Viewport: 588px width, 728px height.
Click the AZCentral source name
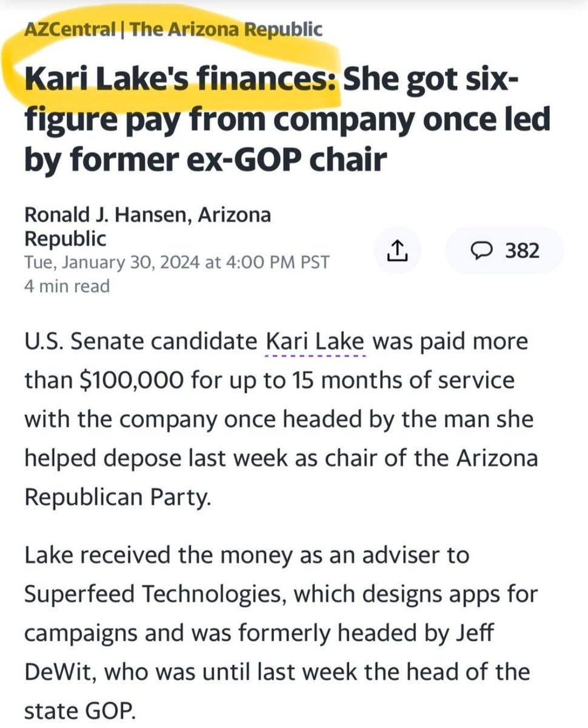click(x=70, y=30)
